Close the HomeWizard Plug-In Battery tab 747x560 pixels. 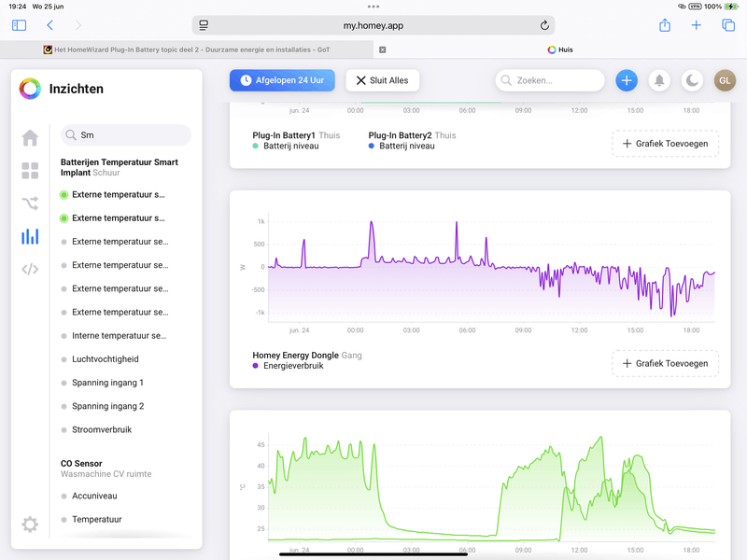[382, 49]
